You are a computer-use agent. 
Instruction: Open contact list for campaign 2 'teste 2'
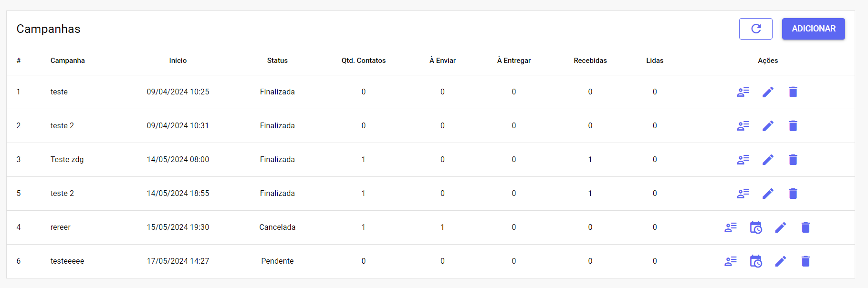pos(743,126)
